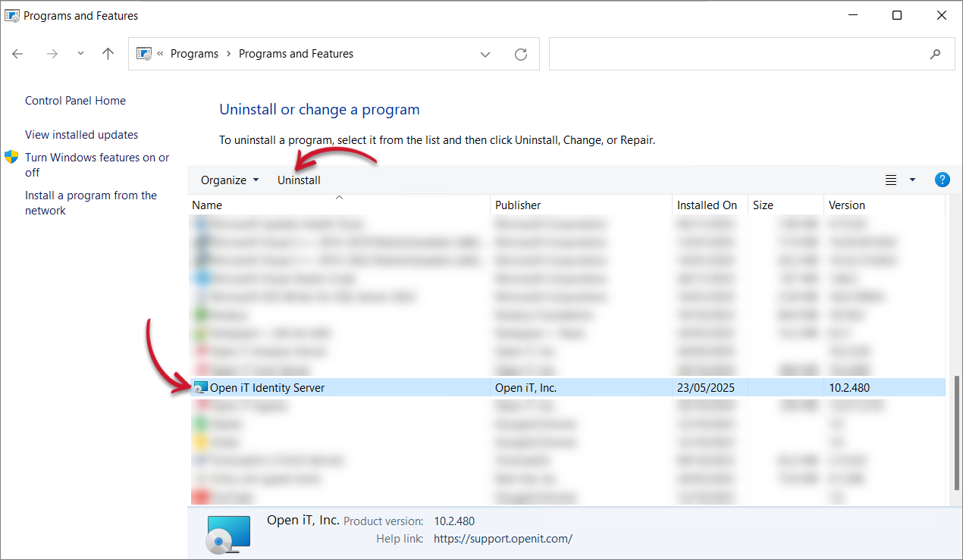Go to Control Panel Home

(x=75, y=101)
